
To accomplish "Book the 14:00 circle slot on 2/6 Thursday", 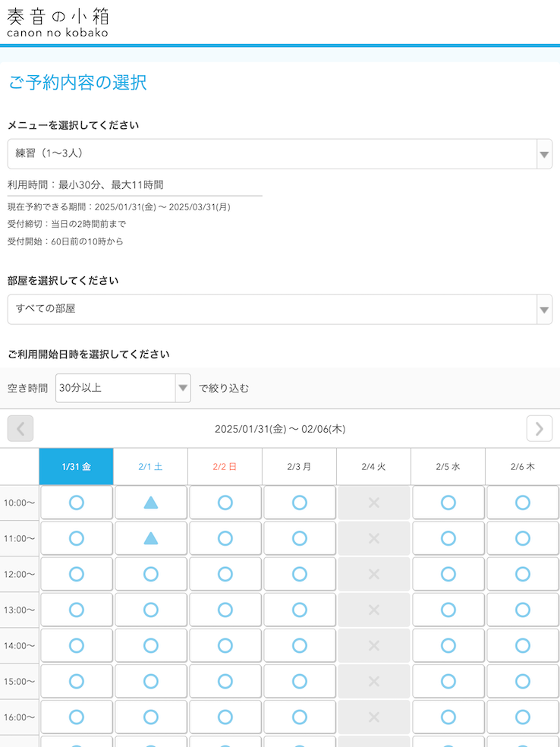I will 523,645.
